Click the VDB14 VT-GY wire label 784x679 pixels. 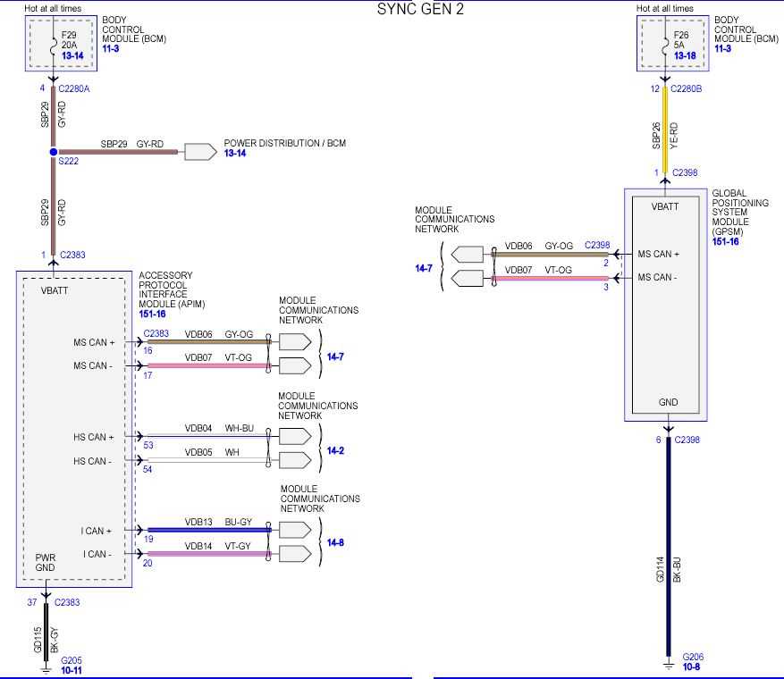click(x=217, y=546)
